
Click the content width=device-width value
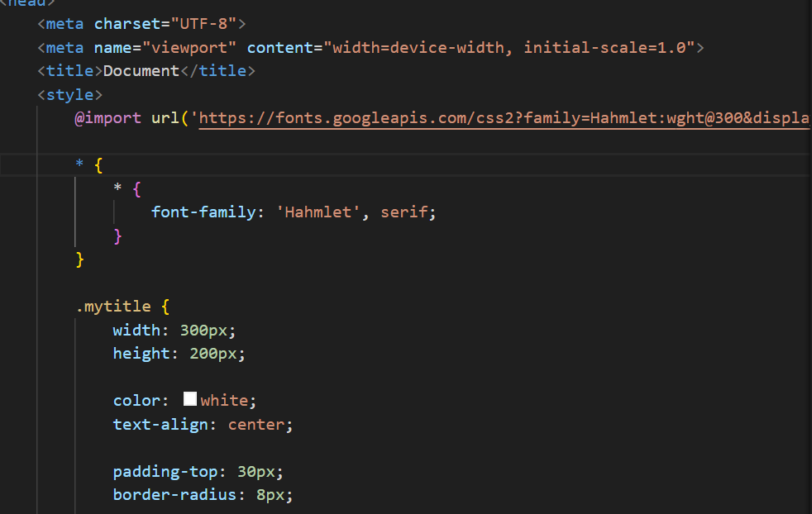[509, 48]
